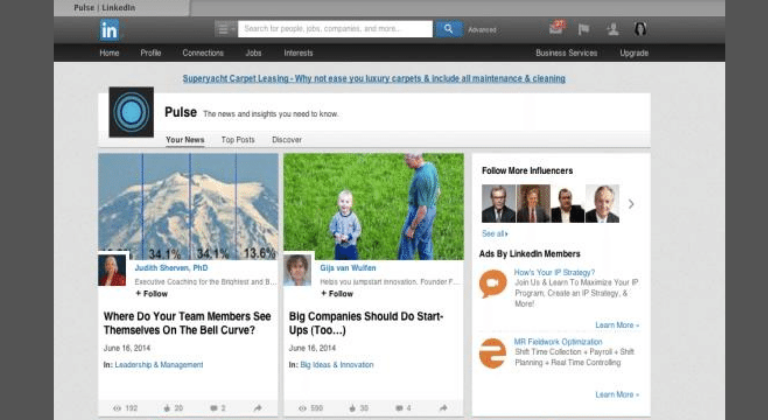
Task: Click the Pulse logo icon
Action: (x=131, y=112)
